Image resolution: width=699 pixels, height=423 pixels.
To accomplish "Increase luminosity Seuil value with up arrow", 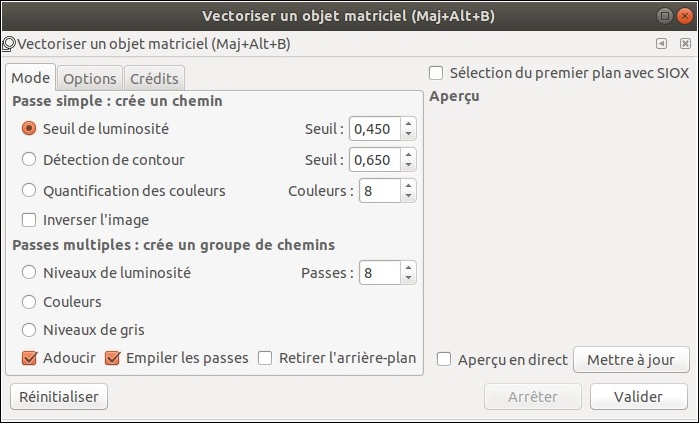I will pyautogui.click(x=408, y=123).
